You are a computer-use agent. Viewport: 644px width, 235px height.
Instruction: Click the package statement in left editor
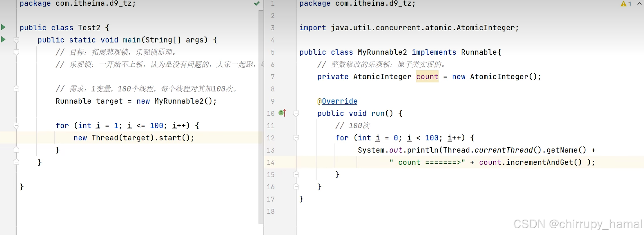[x=78, y=4]
